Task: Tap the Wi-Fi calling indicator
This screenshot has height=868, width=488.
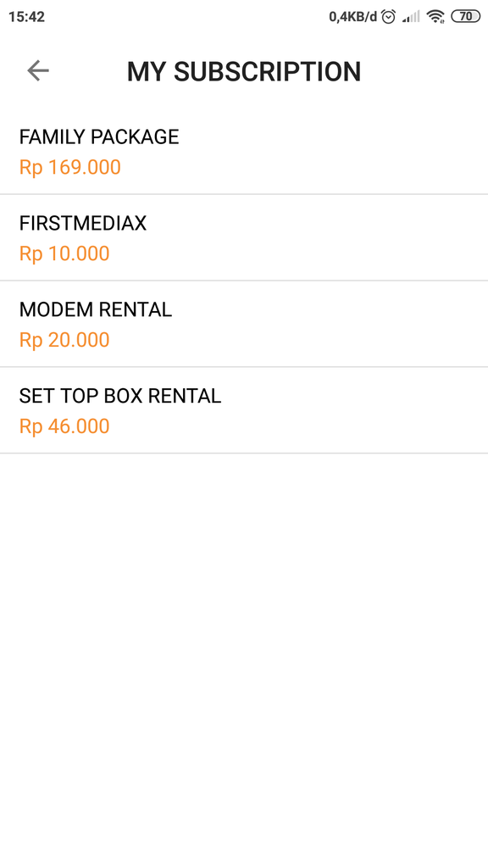Action: coord(441,20)
